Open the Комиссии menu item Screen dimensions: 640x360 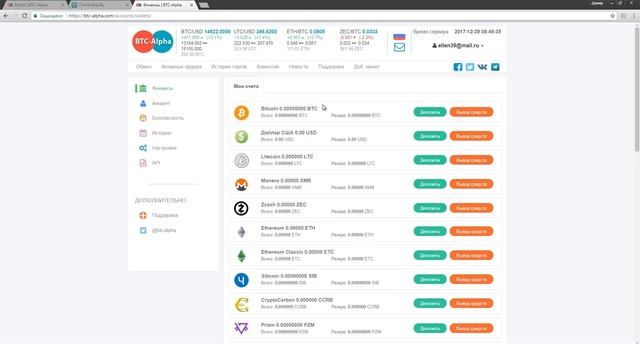point(268,67)
